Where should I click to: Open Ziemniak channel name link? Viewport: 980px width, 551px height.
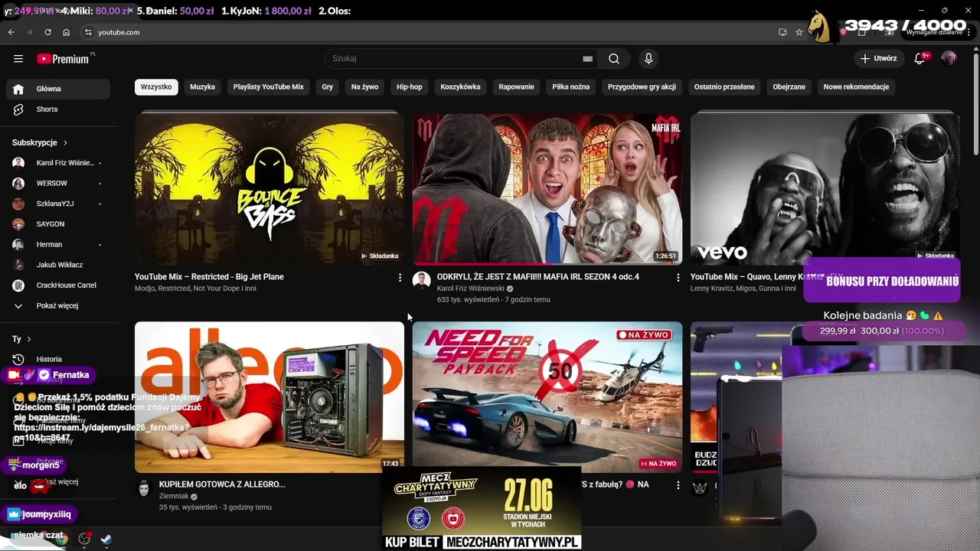(x=173, y=496)
